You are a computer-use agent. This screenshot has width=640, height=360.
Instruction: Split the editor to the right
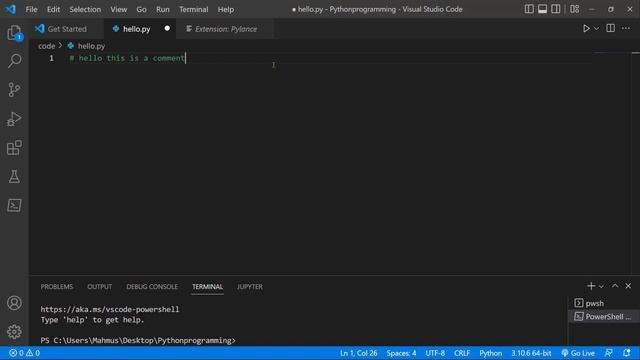click(611, 28)
